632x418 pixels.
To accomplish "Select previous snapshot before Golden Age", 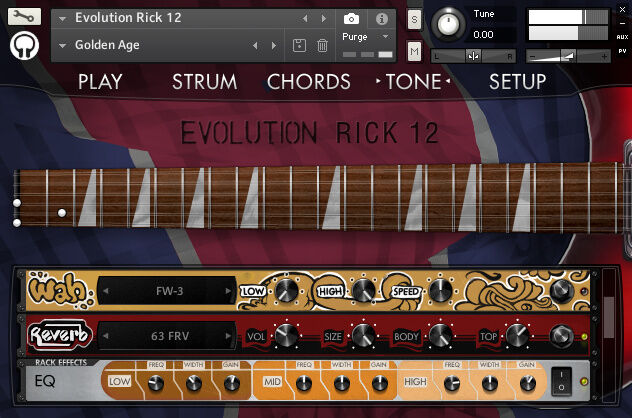I will [255, 46].
